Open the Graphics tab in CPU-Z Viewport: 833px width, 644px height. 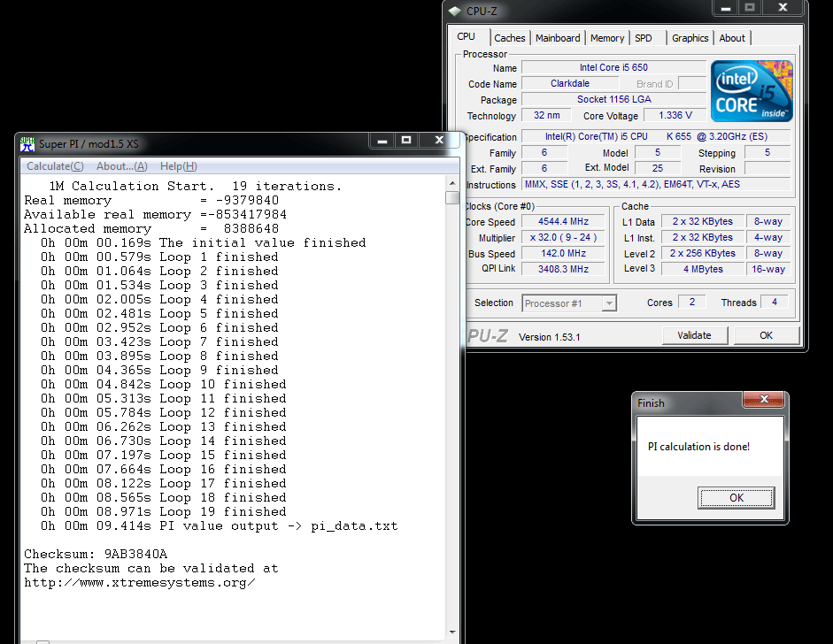point(690,38)
